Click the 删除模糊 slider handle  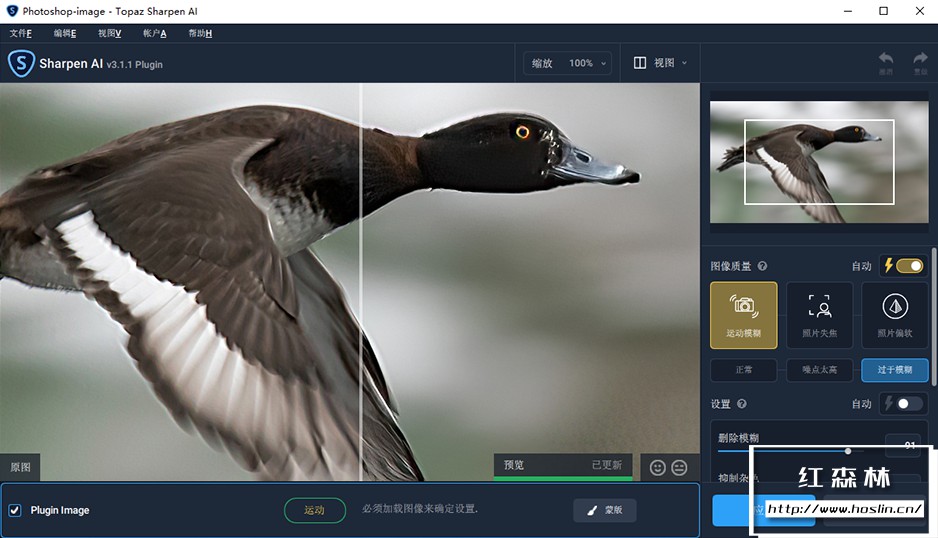[x=848, y=451]
